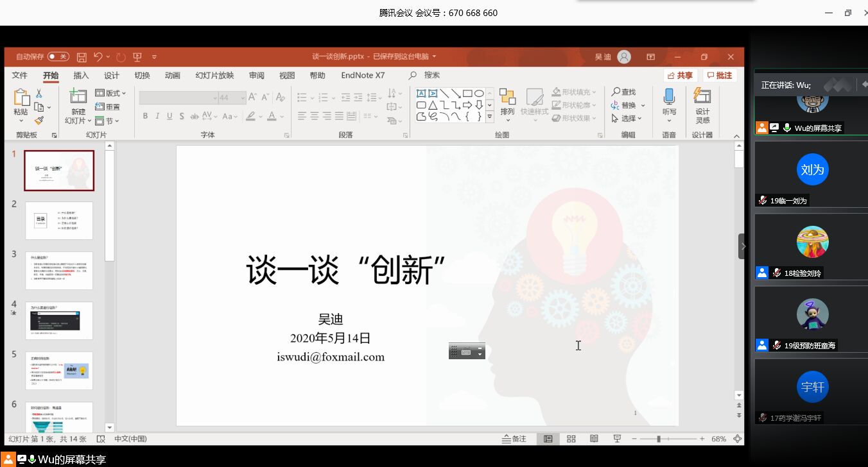Image resolution: width=868 pixels, height=467 pixels.
Task: Start slideshow from status bar icon
Action: click(x=617, y=439)
